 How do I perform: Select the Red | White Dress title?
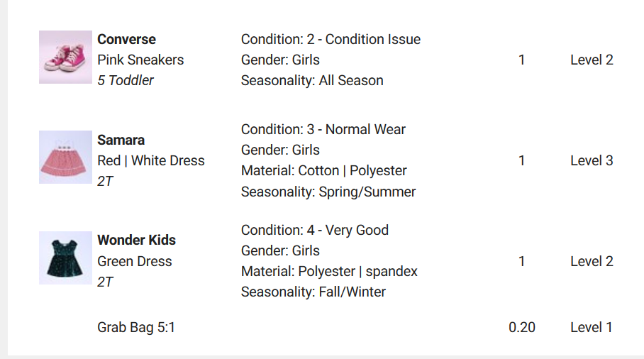pyautogui.click(x=150, y=161)
